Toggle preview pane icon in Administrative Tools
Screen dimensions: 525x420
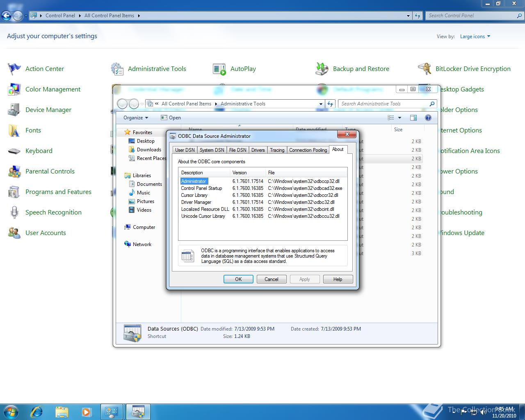tap(413, 118)
